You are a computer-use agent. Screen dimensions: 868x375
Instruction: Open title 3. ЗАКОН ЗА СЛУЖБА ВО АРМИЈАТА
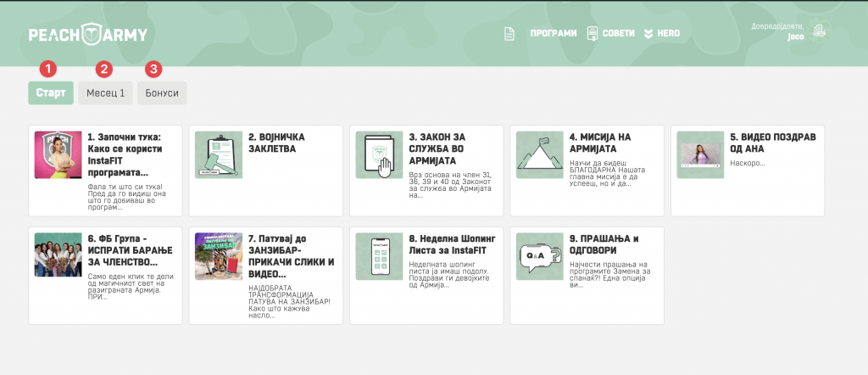[x=437, y=149]
